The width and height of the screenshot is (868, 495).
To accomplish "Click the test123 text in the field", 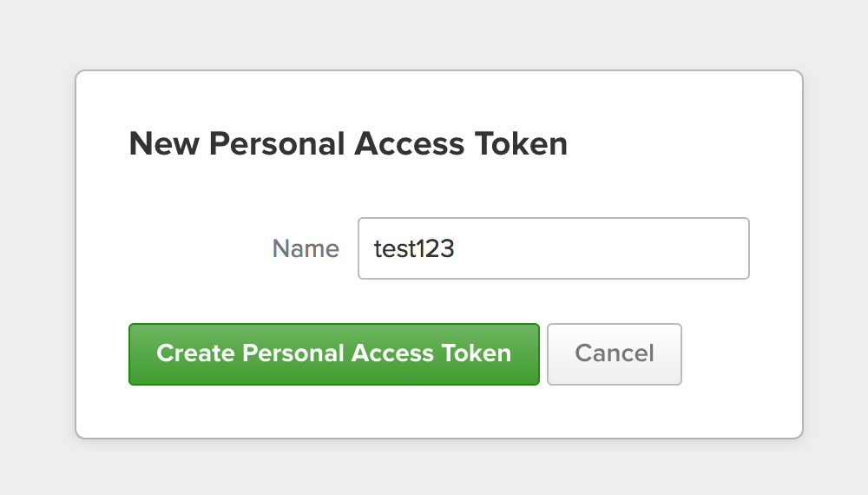I will point(414,248).
